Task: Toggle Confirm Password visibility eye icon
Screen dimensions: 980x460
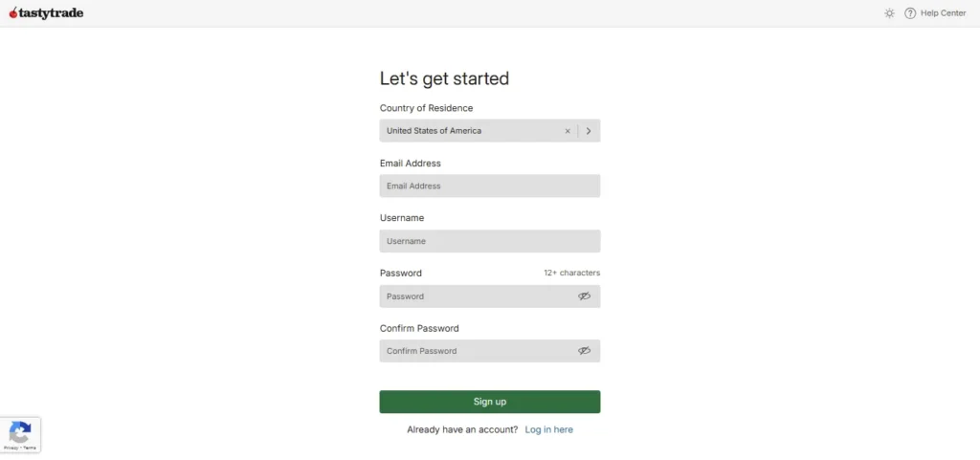Action: point(584,351)
